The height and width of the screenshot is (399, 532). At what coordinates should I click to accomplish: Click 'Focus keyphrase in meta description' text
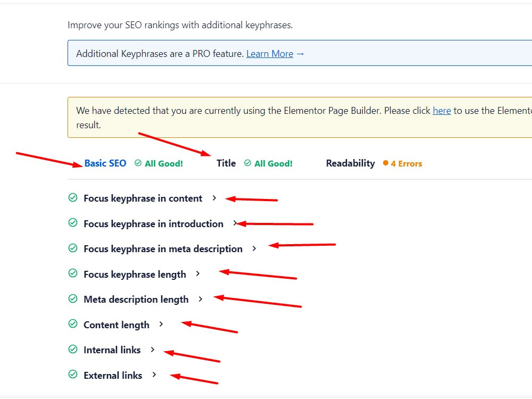coord(163,249)
